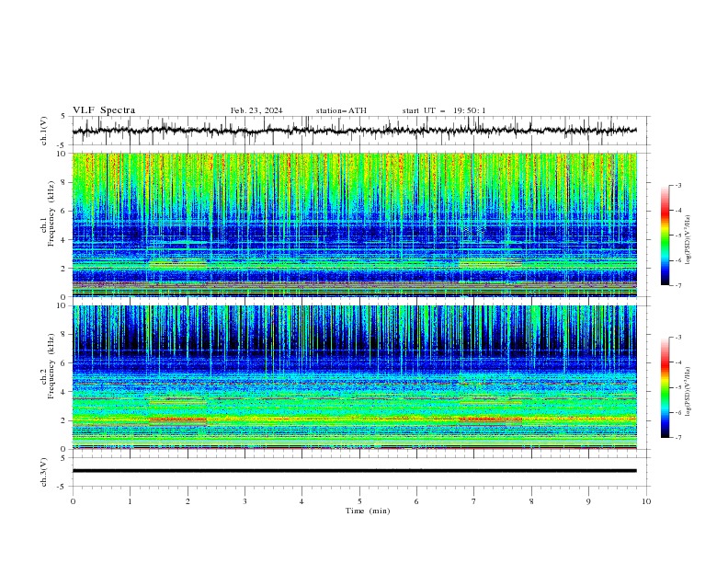Click the "Time (min)" x-axis label
The height and width of the screenshot is (563, 728).
click(x=368, y=511)
